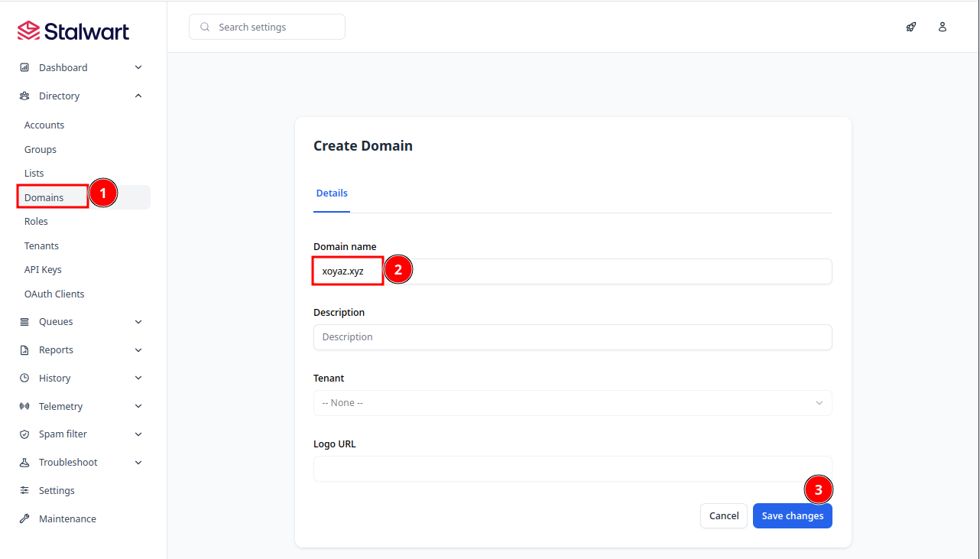This screenshot has height=559, width=980.
Task: Click the Save changes button
Action: [x=792, y=516]
